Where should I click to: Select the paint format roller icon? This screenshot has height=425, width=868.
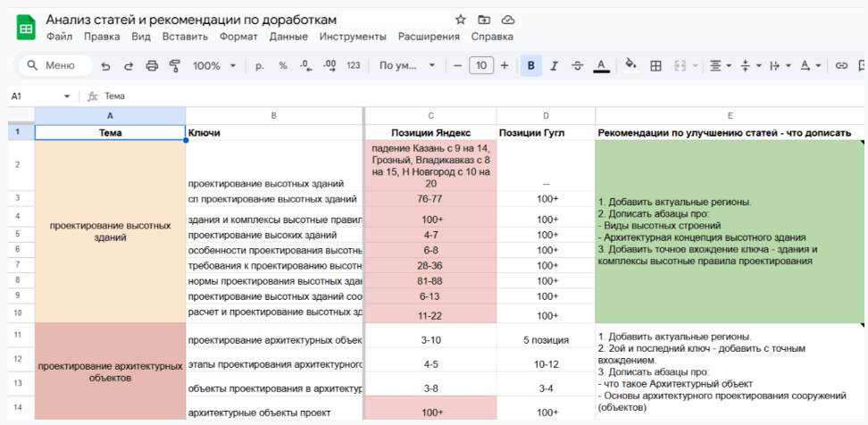pos(174,65)
